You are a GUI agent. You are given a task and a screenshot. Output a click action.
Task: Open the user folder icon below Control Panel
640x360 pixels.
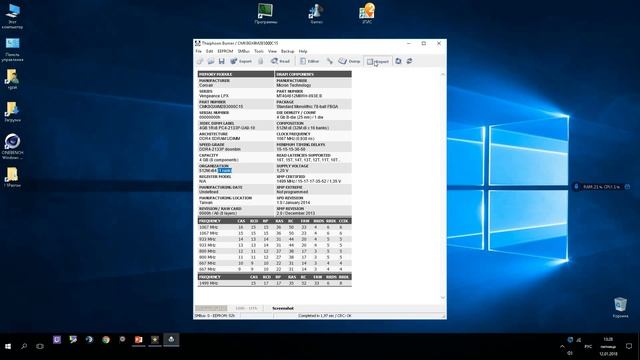(x=12, y=79)
